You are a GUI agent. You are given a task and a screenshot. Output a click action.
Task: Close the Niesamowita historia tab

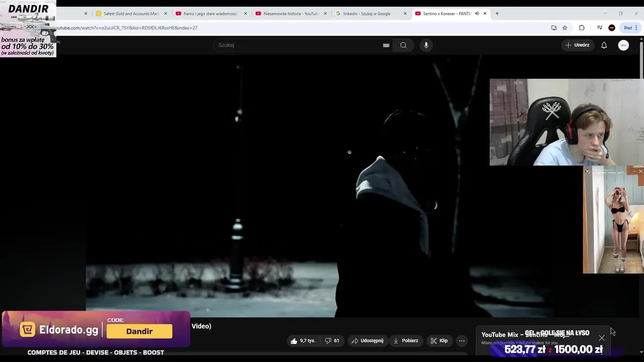pos(326,14)
